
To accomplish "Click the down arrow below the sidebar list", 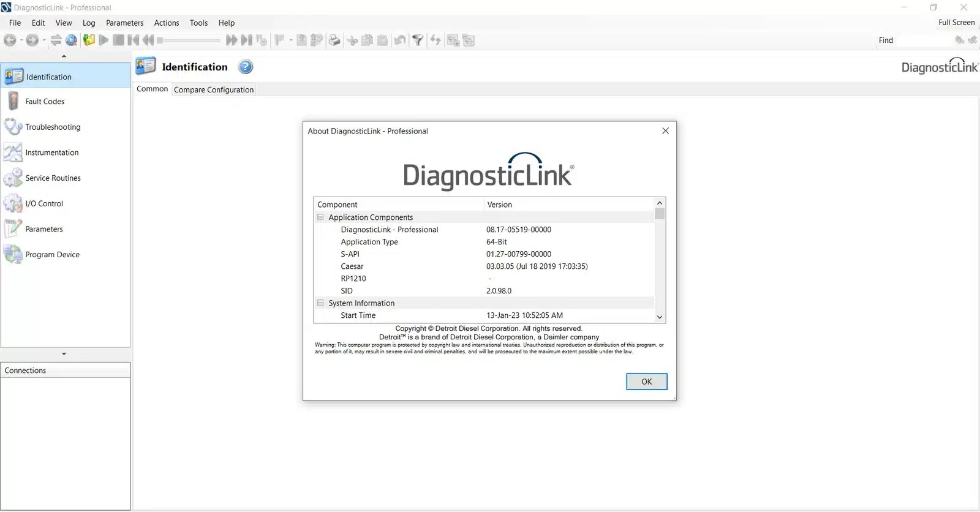I will (x=64, y=354).
